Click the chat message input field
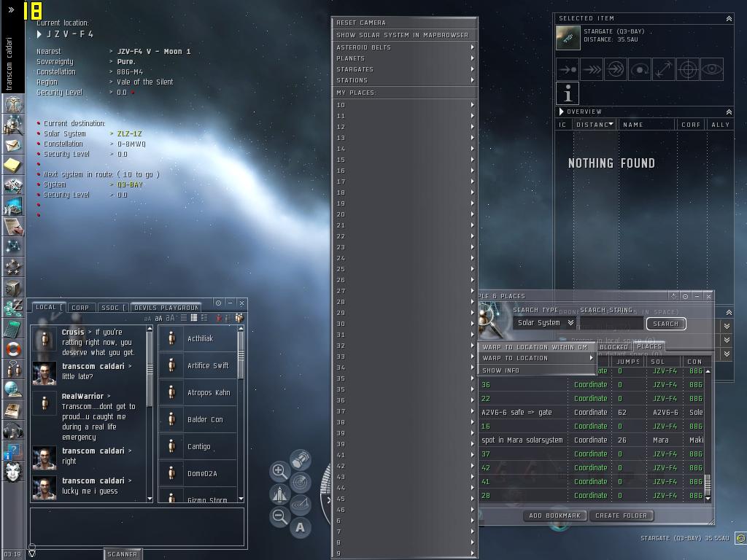This screenshot has width=747, height=560. pos(137,526)
